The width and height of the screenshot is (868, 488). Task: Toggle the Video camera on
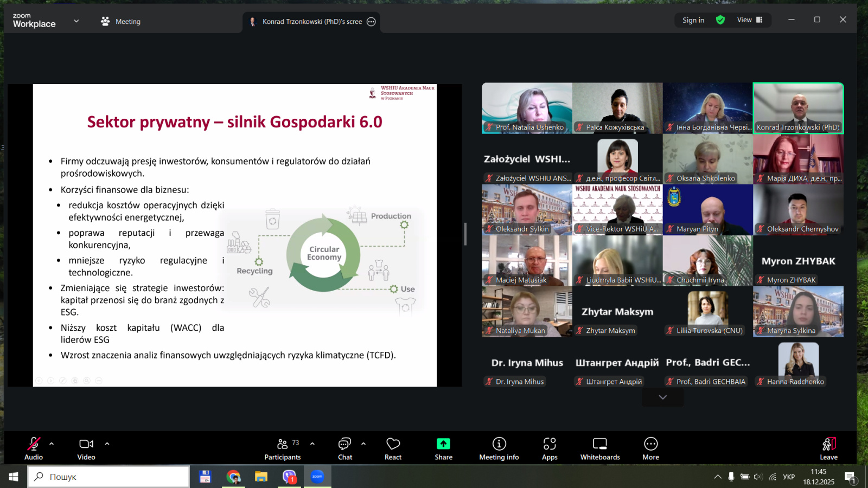(x=86, y=448)
